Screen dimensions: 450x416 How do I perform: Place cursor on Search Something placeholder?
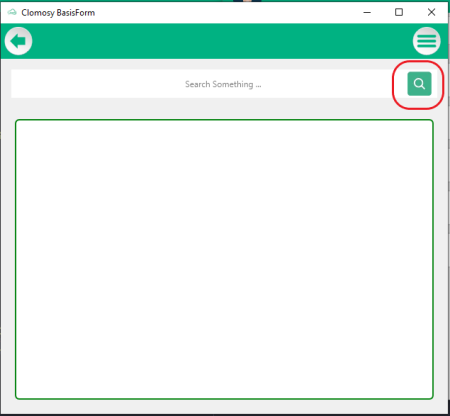click(223, 84)
